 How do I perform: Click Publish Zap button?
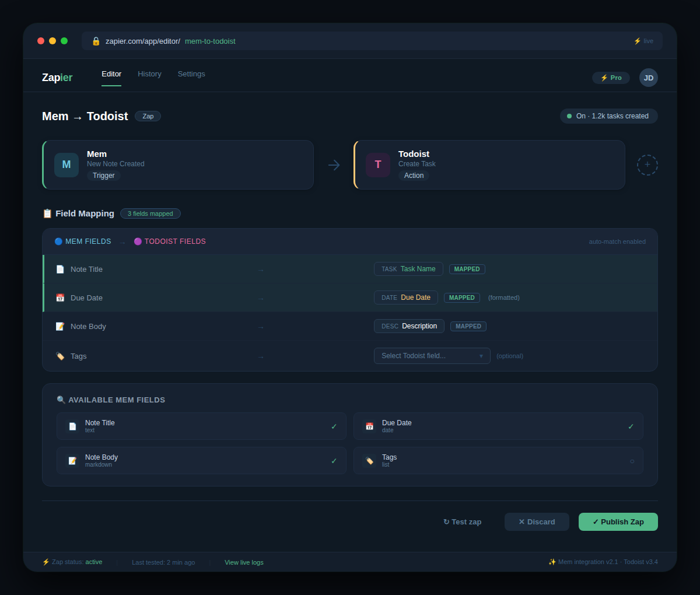tap(618, 521)
